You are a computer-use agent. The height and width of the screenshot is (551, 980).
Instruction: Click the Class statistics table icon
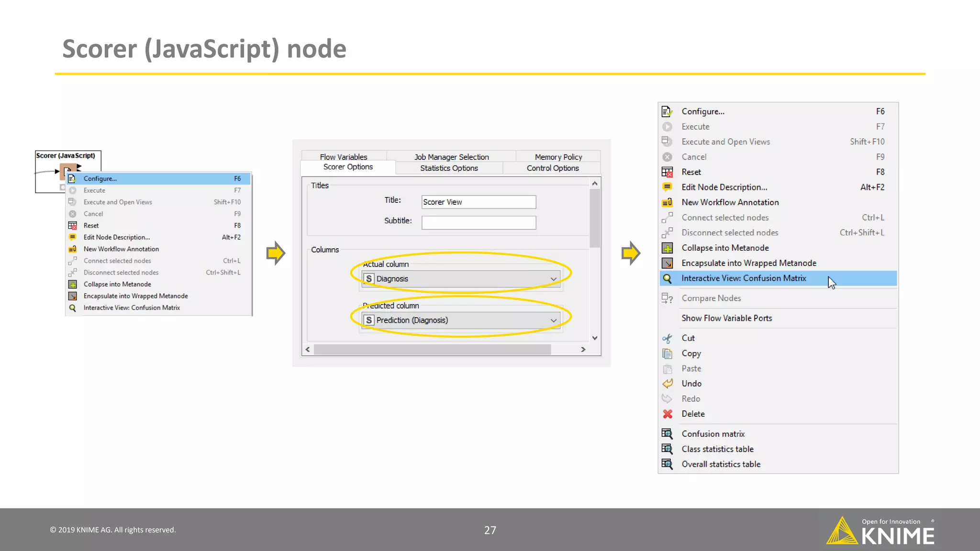[667, 449]
